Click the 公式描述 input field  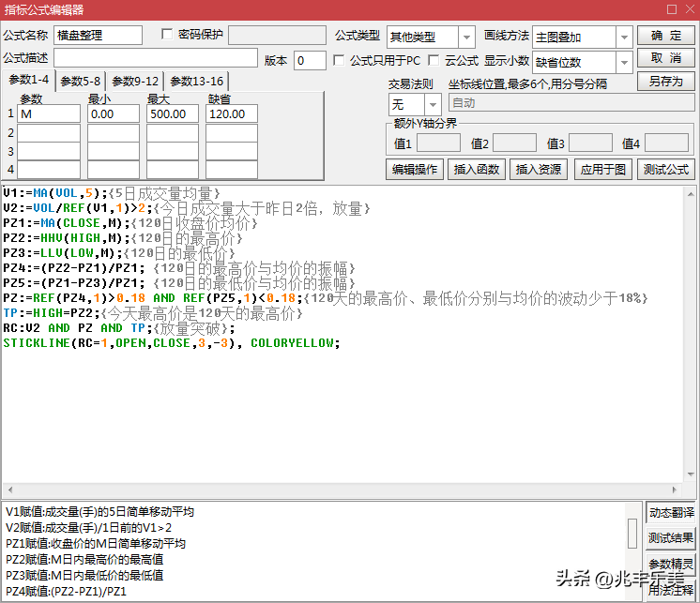click(156, 58)
